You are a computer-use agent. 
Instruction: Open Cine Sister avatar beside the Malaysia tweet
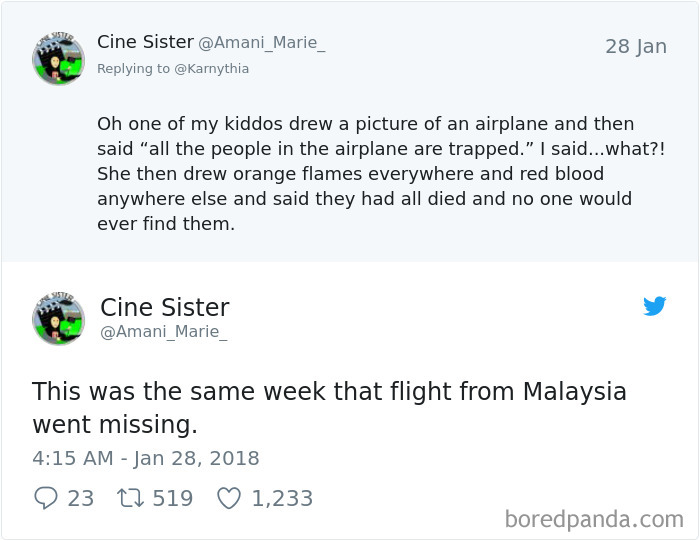tap(58, 319)
